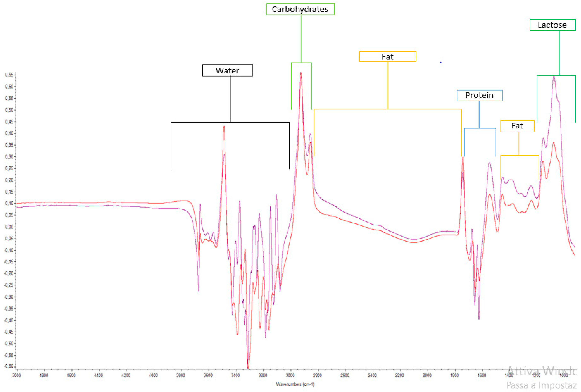Click the Water label box
The height and width of the screenshot is (392, 581).
[227, 70]
